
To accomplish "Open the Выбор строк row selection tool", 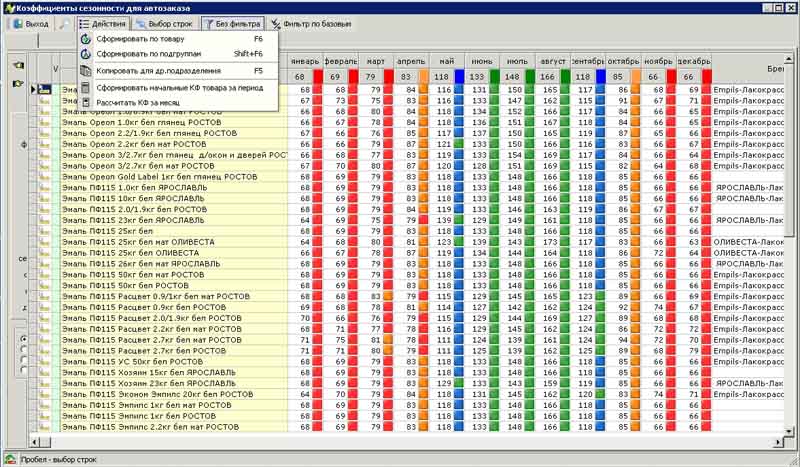I will pyautogui.click(x=164, y=24).
